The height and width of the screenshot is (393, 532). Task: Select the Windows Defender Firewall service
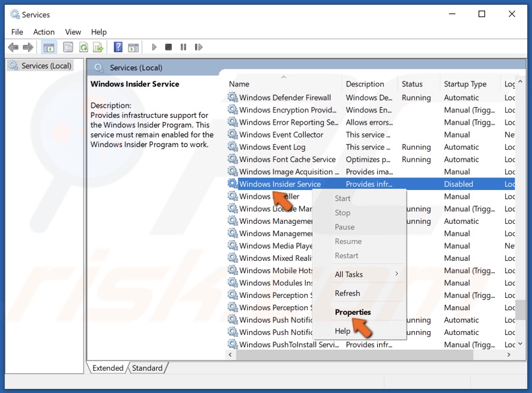coord(370,98)
